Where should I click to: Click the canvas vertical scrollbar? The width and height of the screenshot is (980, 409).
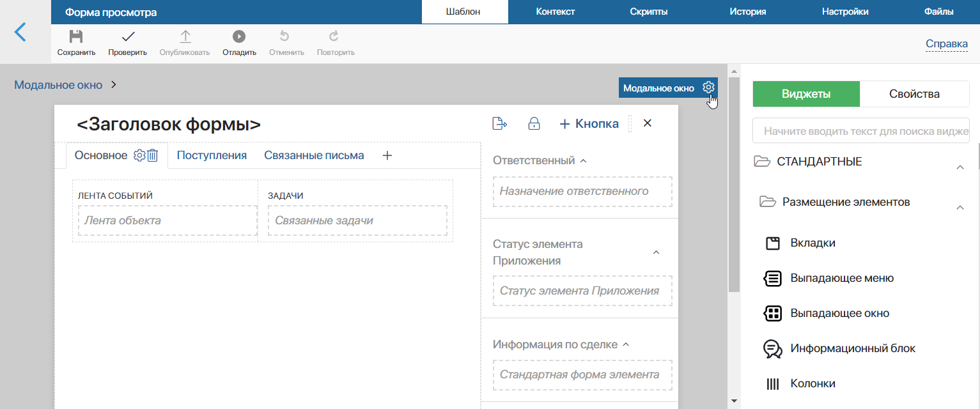coord(734,185)
